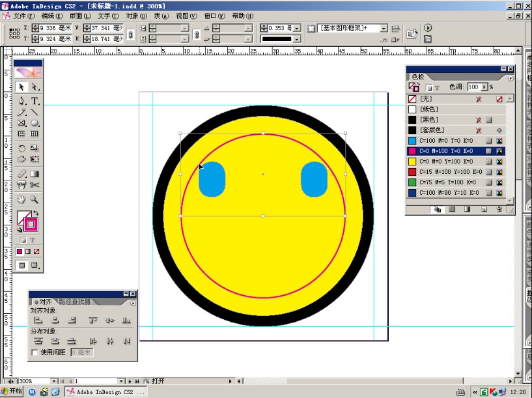Enable the 使用间距 checkbox

35,352
